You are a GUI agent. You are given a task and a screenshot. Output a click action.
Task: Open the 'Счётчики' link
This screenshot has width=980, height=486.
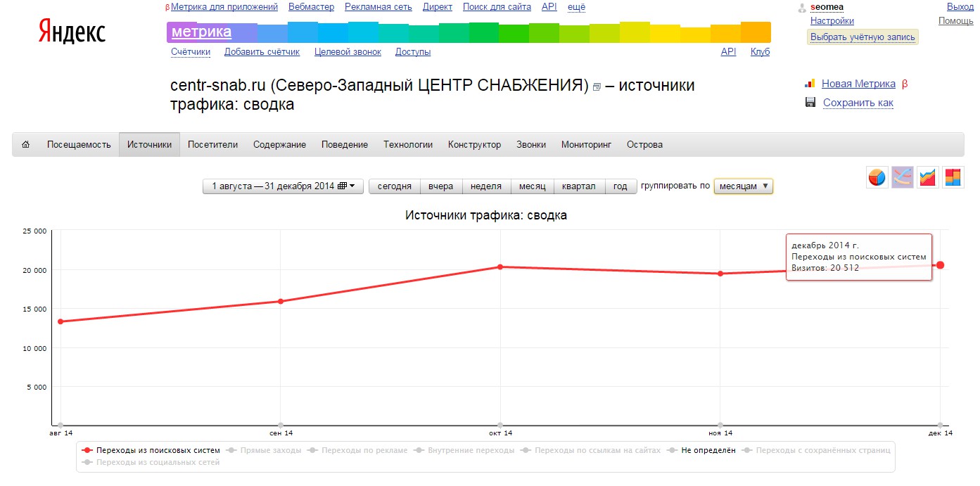click(191, 52)
